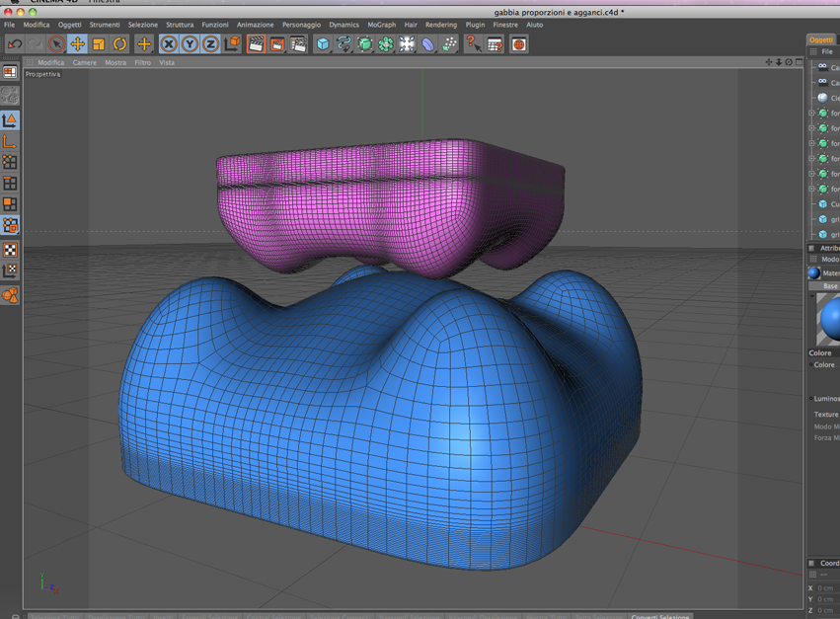Expand the first HyperNURBS object in tree
This screenshot has height=619, width=840.
pos(811,114)
